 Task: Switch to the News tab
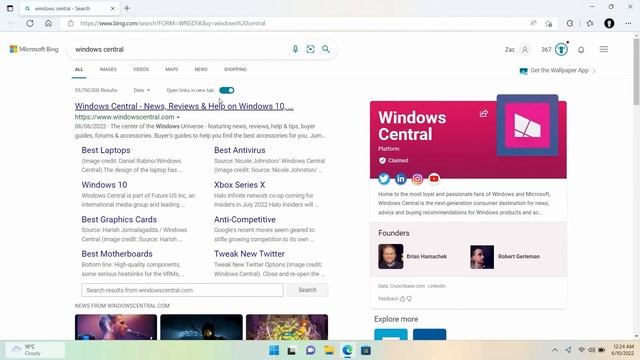[x=201, y=69]
